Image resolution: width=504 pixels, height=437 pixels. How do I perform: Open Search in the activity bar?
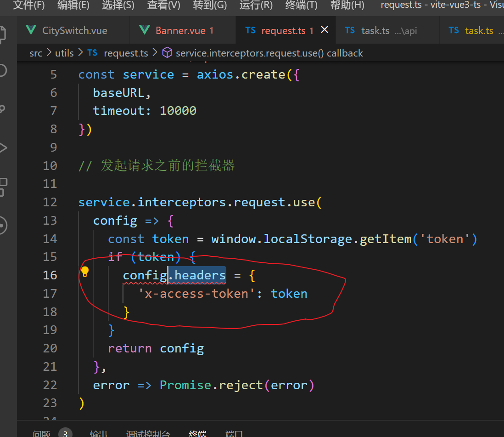click(3, 70)
